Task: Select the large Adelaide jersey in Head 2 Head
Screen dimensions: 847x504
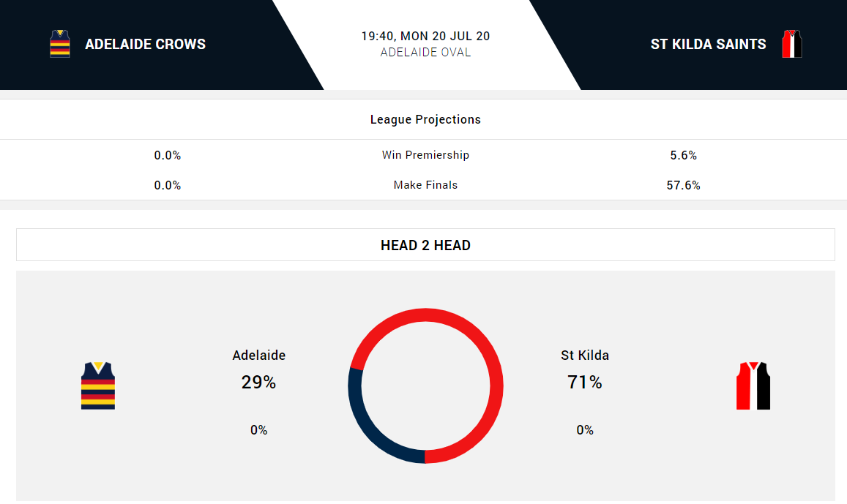Action: click(98, 385)
